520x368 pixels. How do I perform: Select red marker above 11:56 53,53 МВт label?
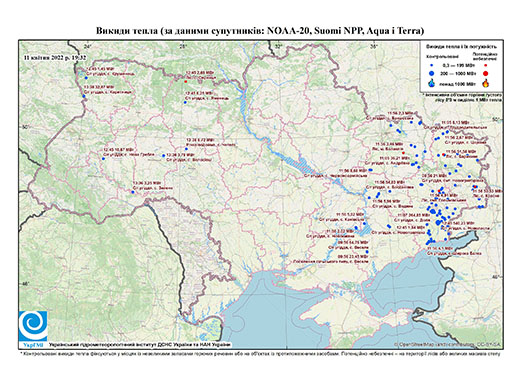pyautogui.click(x=475, y=187)
